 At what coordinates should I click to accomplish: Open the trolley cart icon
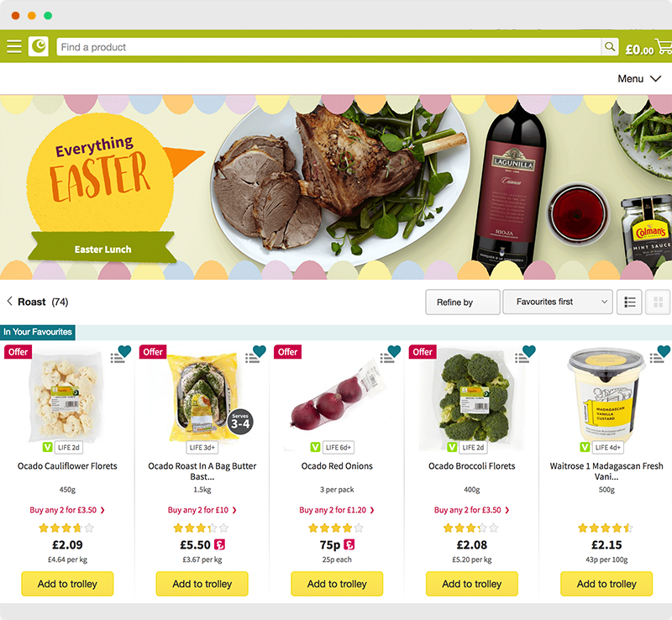[664, 46]
